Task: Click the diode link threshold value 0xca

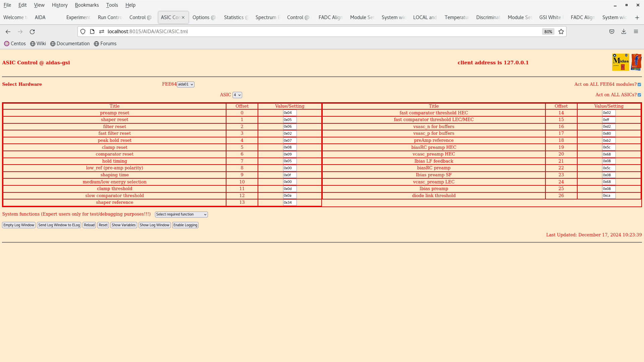Action: (609, 195)
